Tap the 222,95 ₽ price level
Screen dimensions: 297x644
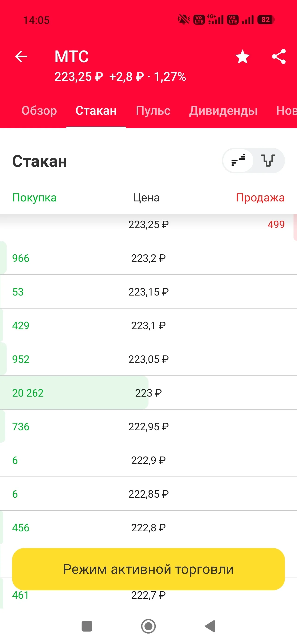148,427
